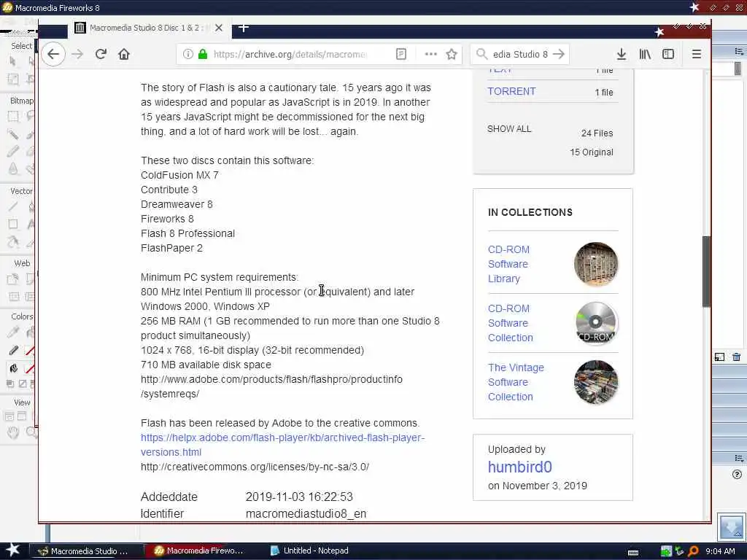This screenshot has height=560, width=747.
Task: Select the Pointer tool in Fireworks
Action: point(13,61)
